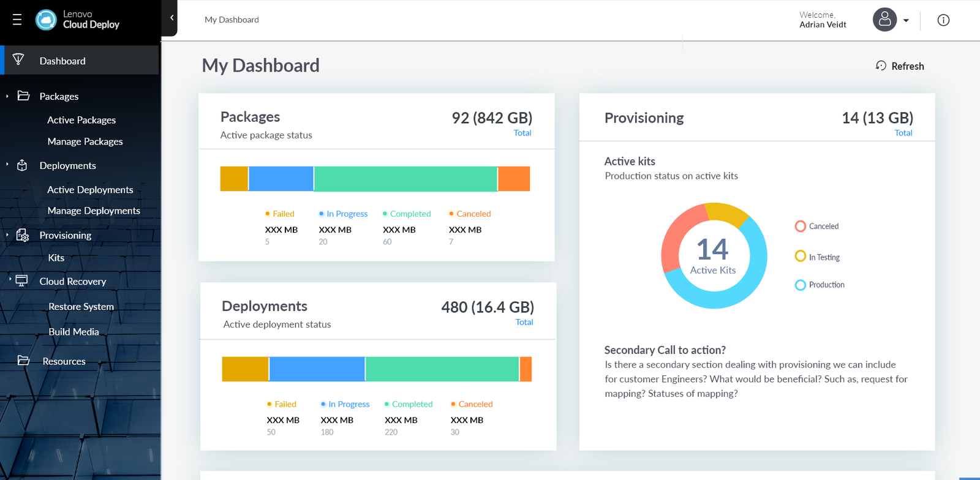Collapse the sidebar with the chevron
980x480 pixels.
coord(171,18)
